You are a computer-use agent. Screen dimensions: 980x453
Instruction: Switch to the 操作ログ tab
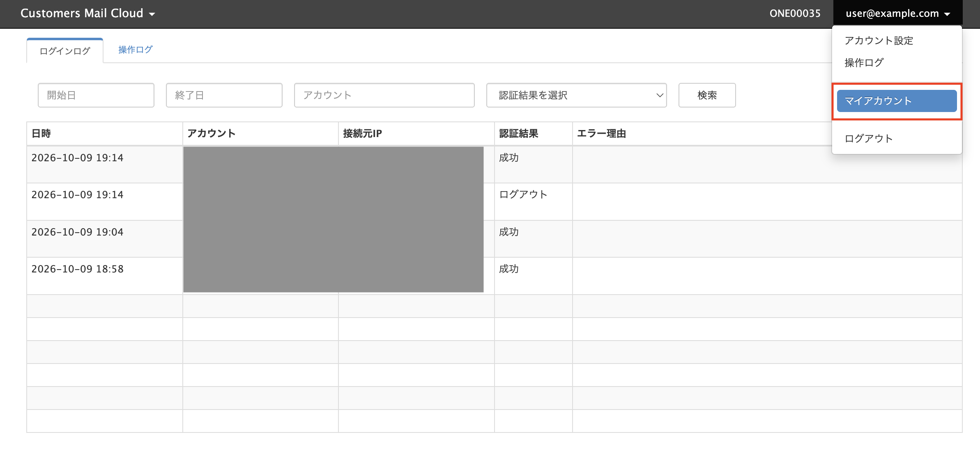tap(136, 50)
